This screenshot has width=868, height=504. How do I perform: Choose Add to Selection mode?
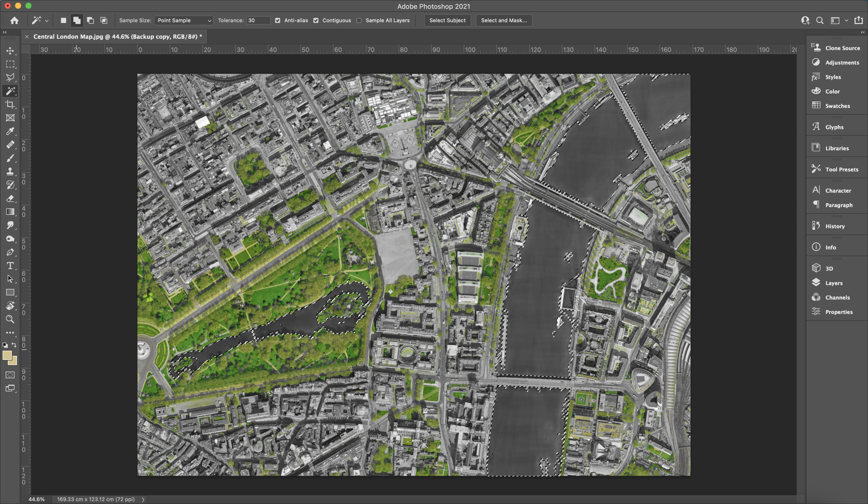coord(77,20)
